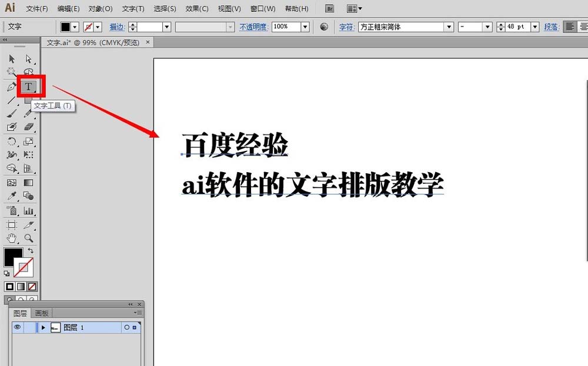Open the Recolor Artwork wheel icon
The height and width of the screenshot is (366, 588).
324,26
